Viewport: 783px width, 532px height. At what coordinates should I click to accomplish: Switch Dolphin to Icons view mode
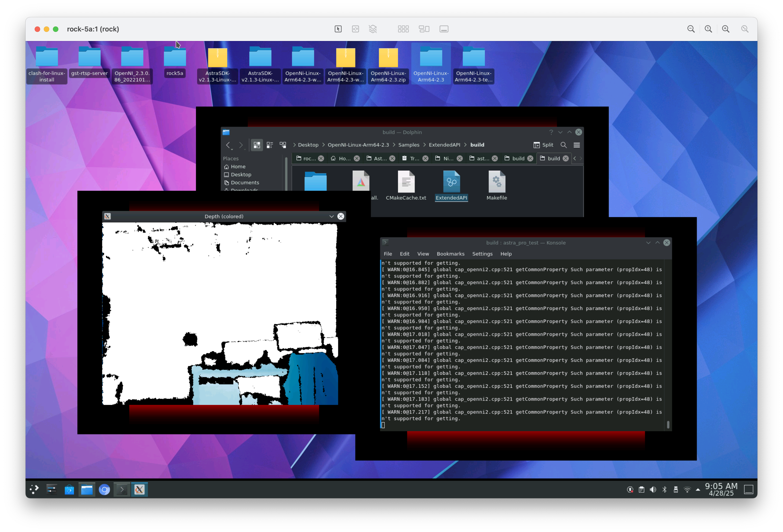click(257, 145)
